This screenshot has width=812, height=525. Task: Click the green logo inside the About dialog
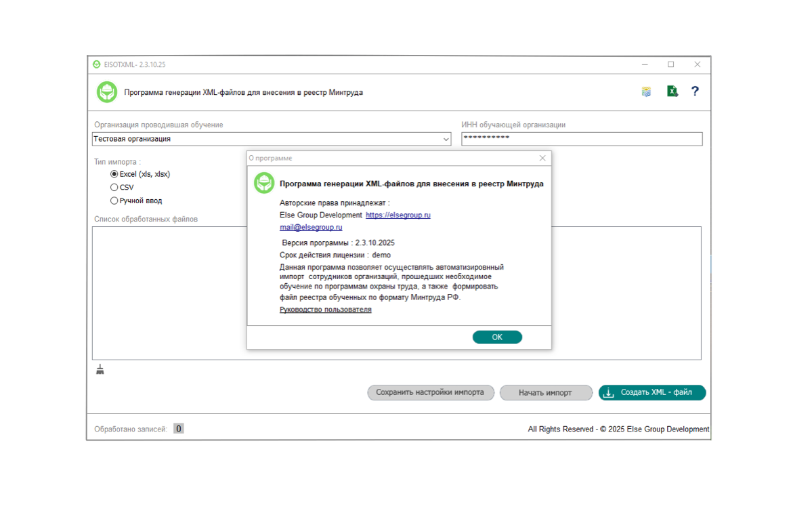(264, 184)
